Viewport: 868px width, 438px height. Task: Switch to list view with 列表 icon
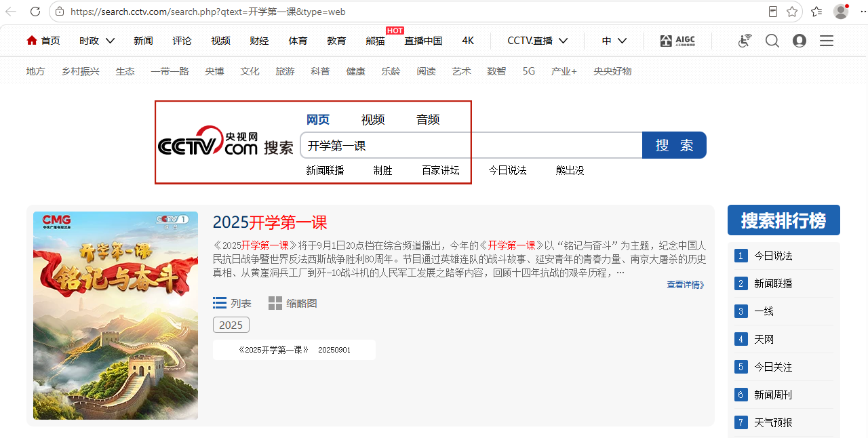tap(220, 303)
